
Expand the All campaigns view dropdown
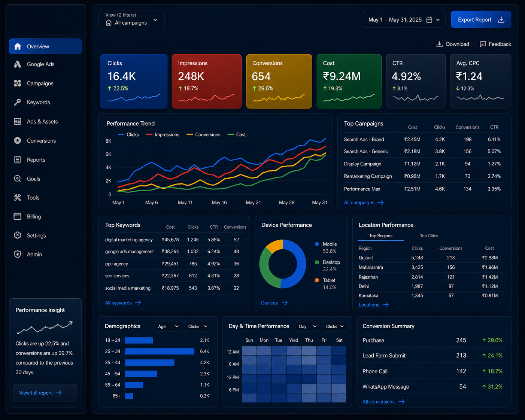(131, 19)
